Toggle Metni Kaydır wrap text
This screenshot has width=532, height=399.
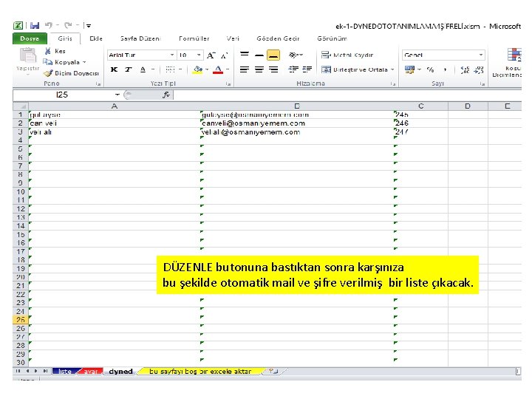347,55
